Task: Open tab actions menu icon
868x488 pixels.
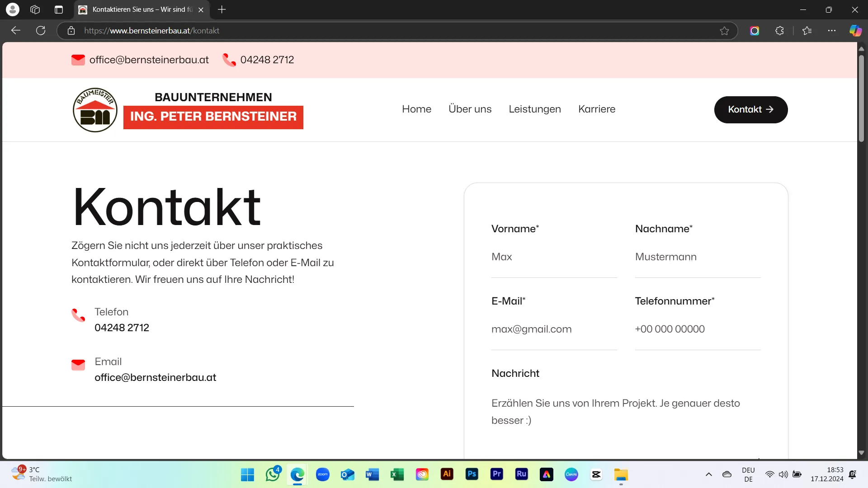Action: [x=59, y=9]
